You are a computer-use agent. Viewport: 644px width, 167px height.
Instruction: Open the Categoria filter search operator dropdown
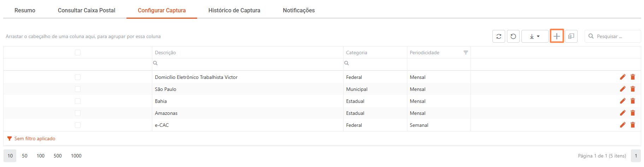(x=347, y=63)
